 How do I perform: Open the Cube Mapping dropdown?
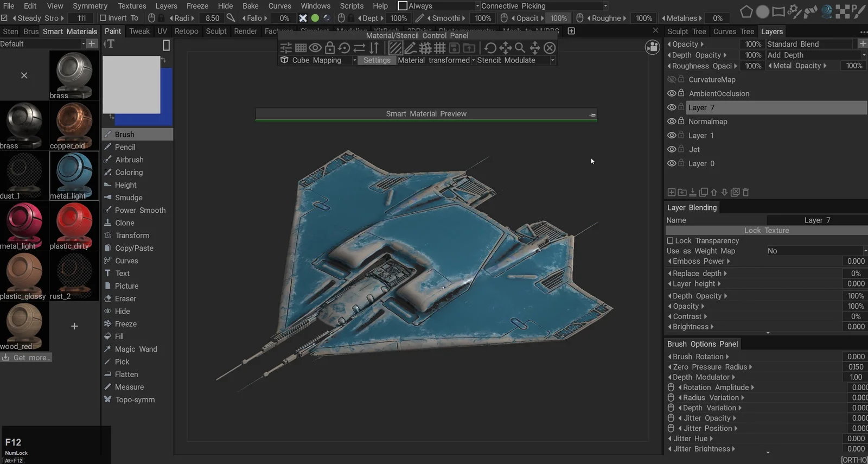(318, 60)
